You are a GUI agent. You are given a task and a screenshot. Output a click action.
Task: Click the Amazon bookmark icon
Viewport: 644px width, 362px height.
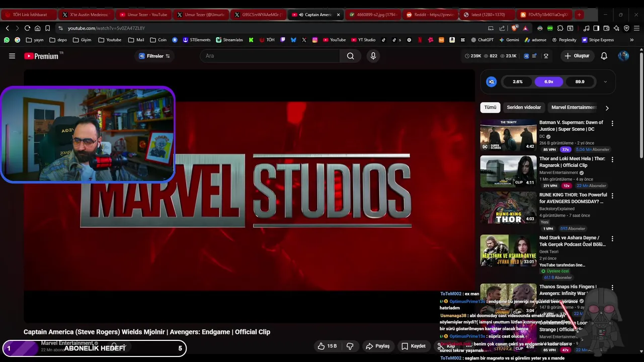452,40
